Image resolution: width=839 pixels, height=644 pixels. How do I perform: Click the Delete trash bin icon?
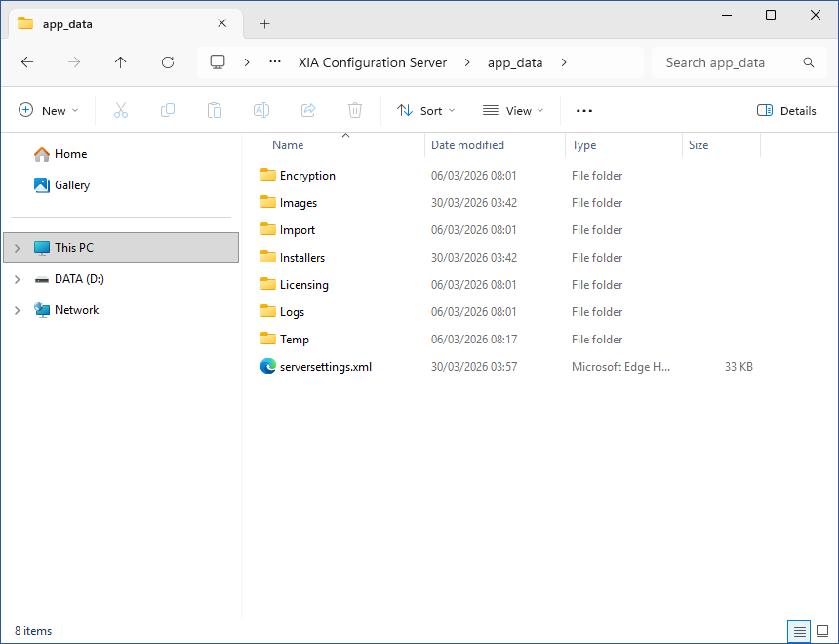(x=355, y=111)
